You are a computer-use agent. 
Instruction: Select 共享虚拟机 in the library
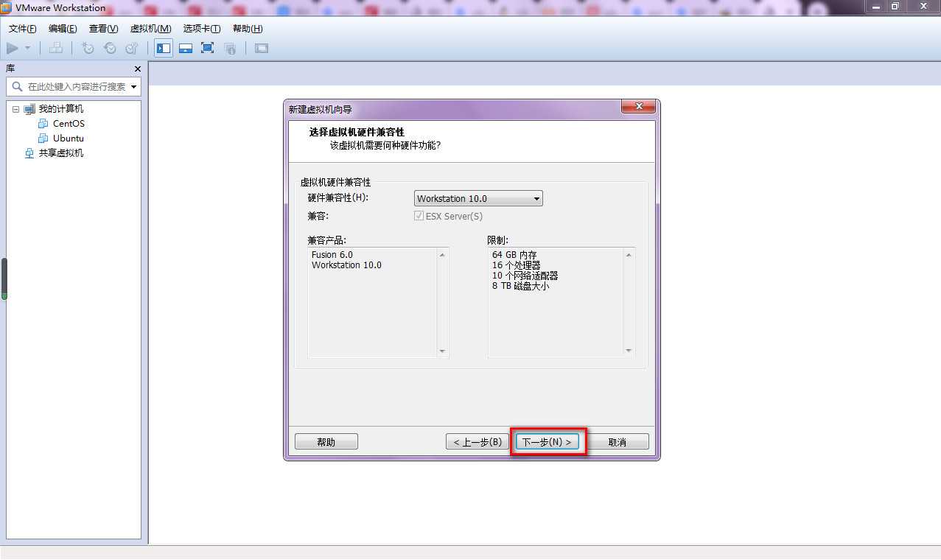point(61,153)
